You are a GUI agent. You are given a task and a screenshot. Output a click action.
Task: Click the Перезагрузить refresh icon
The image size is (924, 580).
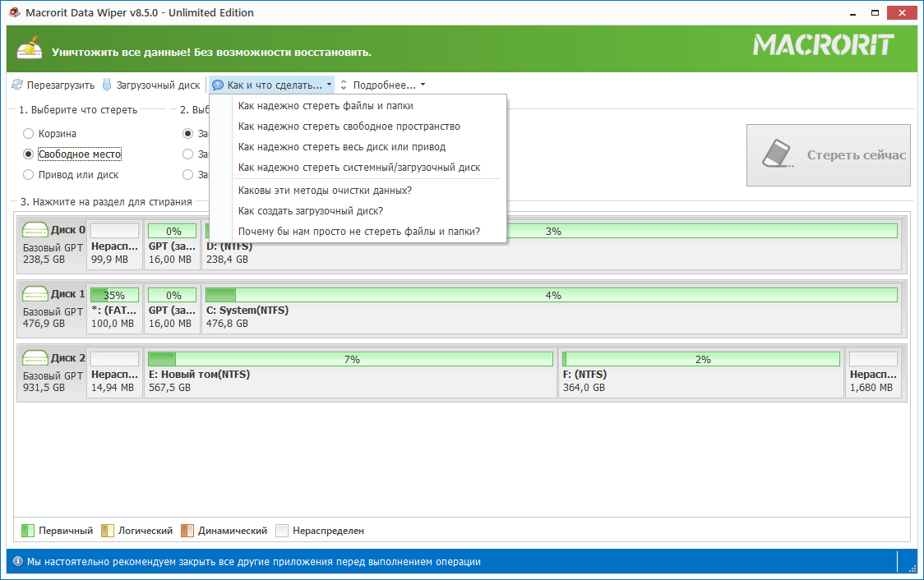(x=16, y=85)
